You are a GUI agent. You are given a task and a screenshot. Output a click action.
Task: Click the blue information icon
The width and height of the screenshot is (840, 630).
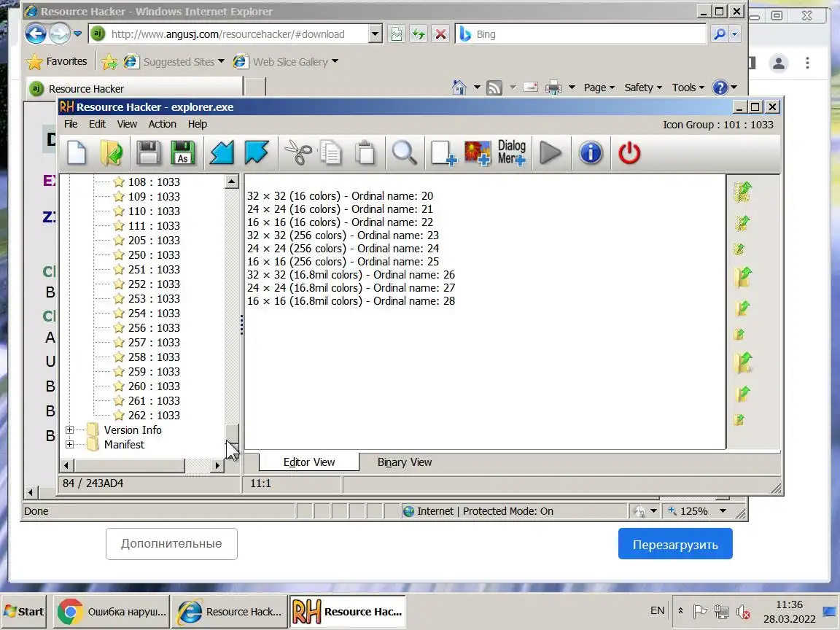(x=591, y=153)
